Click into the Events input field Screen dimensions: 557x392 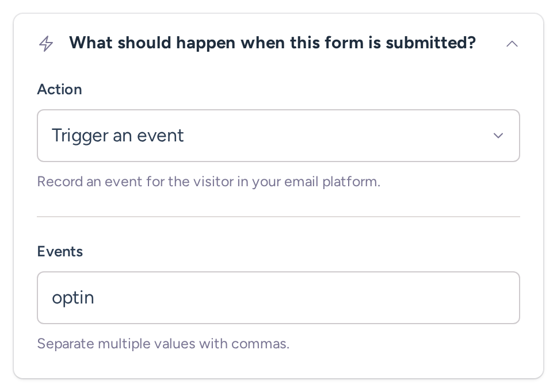(x=278, y=298)
